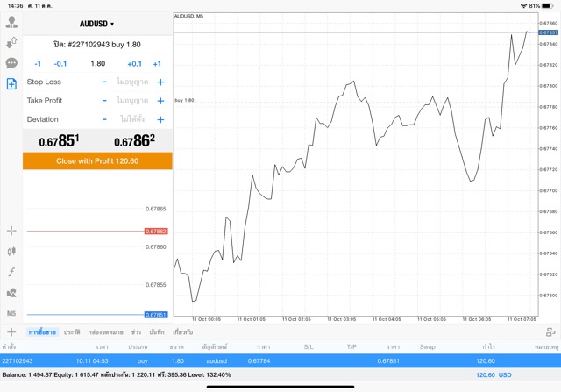Decrease Deviation with minus
The image size is (561, 392).
tap(104, 119)
